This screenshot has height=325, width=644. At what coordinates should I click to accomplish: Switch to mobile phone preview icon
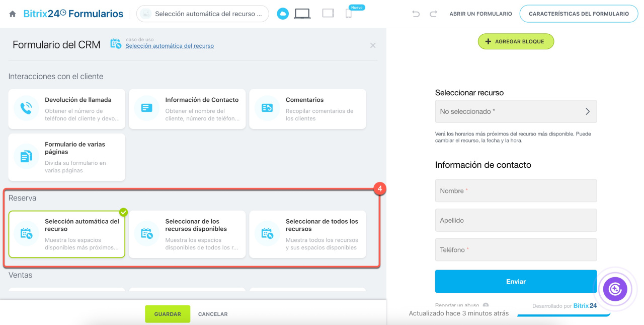[x=349, y=14]
